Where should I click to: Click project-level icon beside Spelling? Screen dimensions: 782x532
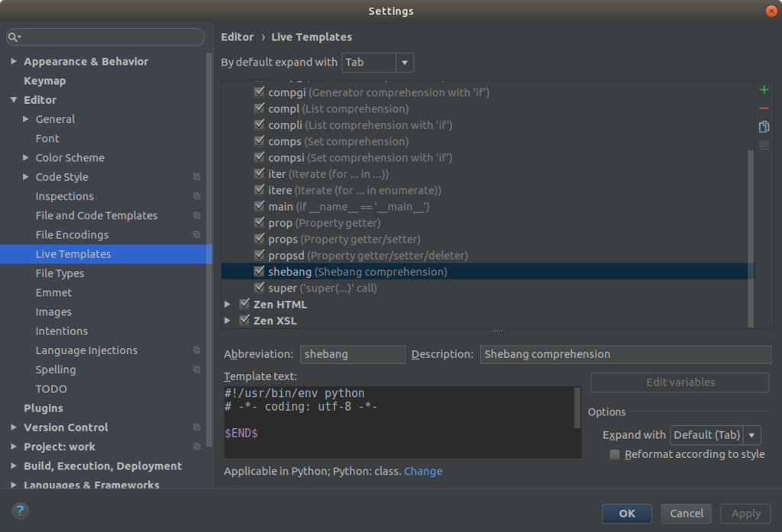pos(196,369)
